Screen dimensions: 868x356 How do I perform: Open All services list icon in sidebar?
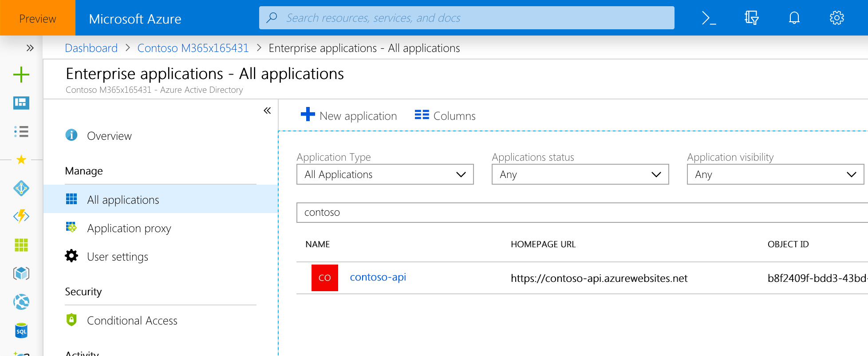(x=21, y=131)
